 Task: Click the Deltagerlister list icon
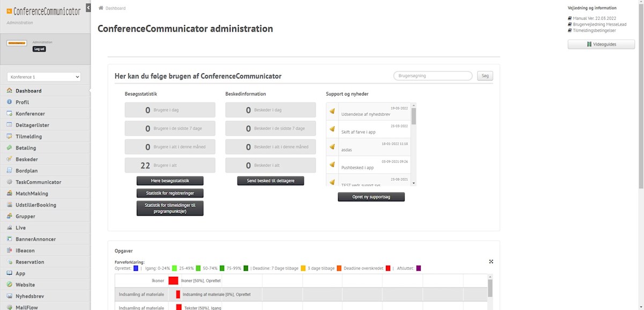click(x=10, y=125)
